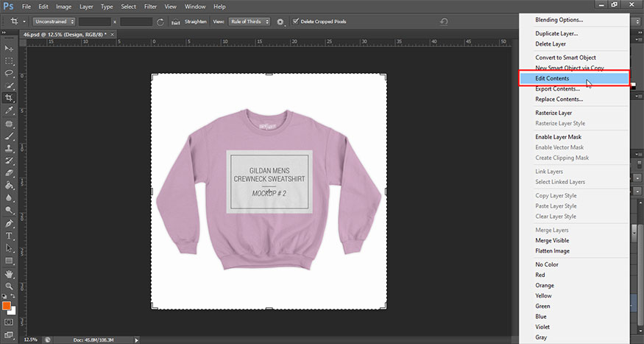Click the rotate crop box icon
Screen dimensions: 644x344
[x=160, y=22]
